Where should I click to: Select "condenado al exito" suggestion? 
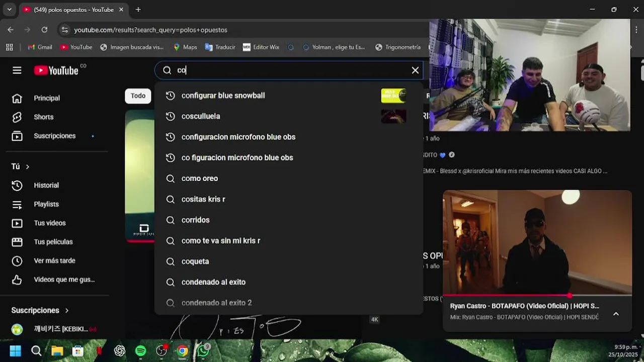point(289,282)
